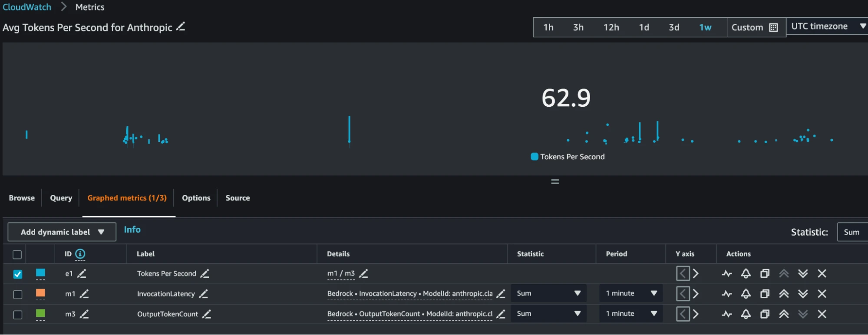Set m3 to right Y axis
The width and height of the screenshot is (868, 335).
pos(696,314)
